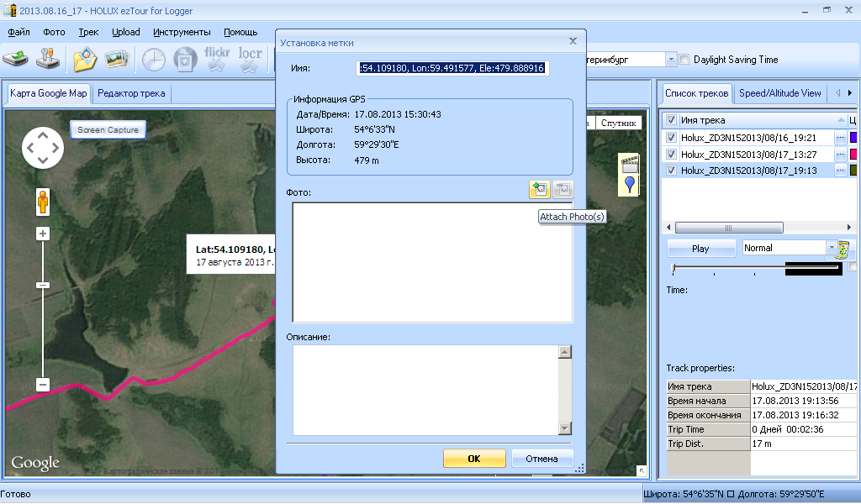
Task: Click the read-log-from-device drive icon
Action: pos(15,60)
